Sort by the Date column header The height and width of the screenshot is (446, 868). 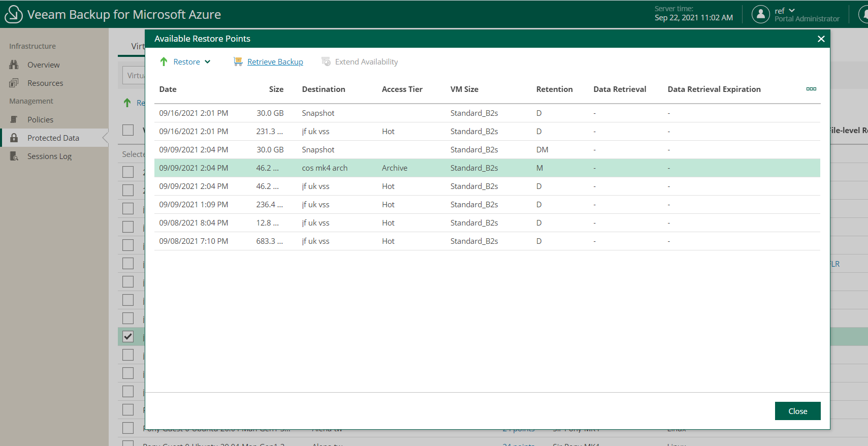coord(168,89)
